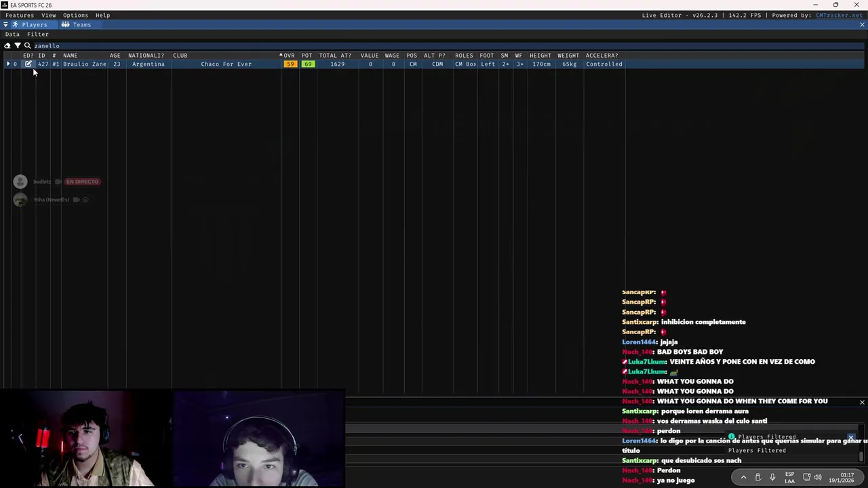Click the network tray icon

(x=807, y=477)
